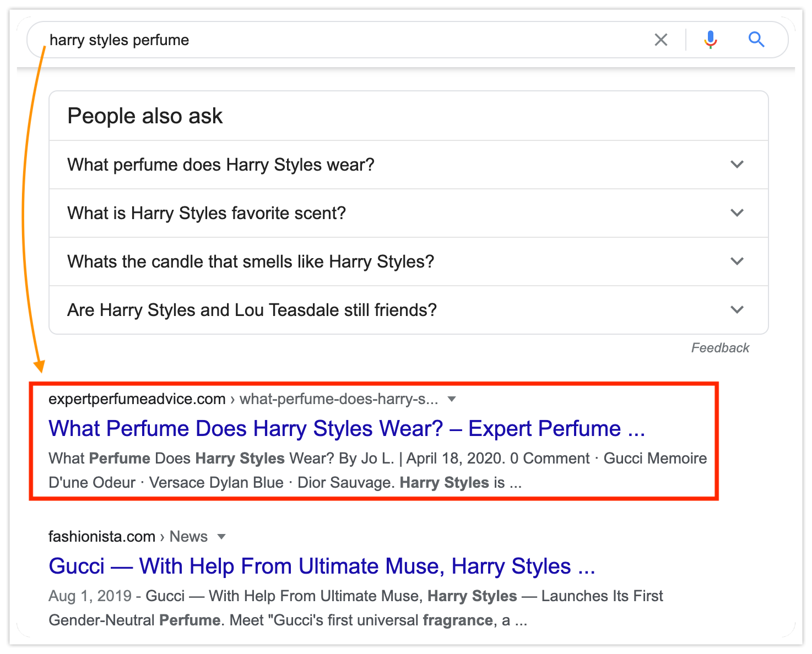The width and height of the screenshot is (812, 654).
Task: Open 'Gucci — With Help From Ultimate Muse' result
Action: (322, 566)
